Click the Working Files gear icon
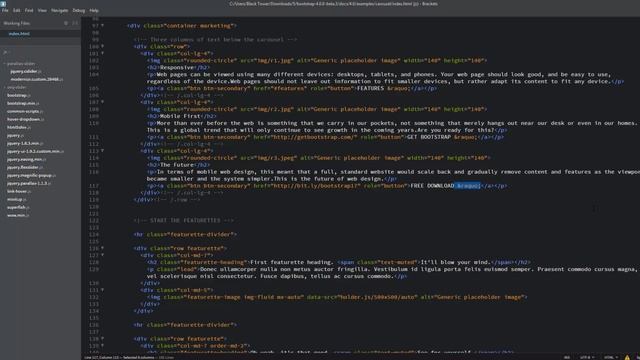Viewport: 640px width, 360px height. (x=66, y=23)
